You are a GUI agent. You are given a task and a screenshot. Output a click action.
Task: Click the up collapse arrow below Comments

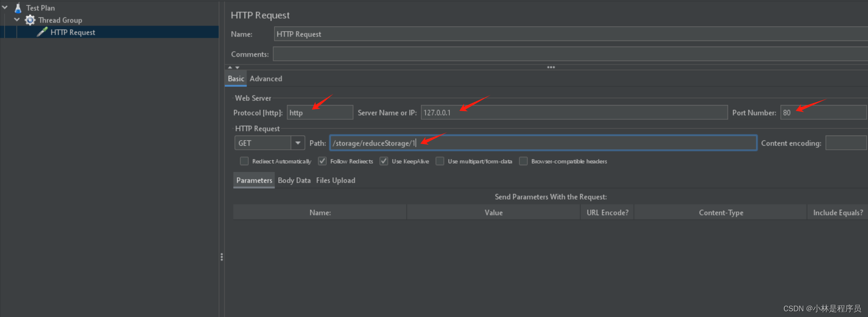click(230, 67)
